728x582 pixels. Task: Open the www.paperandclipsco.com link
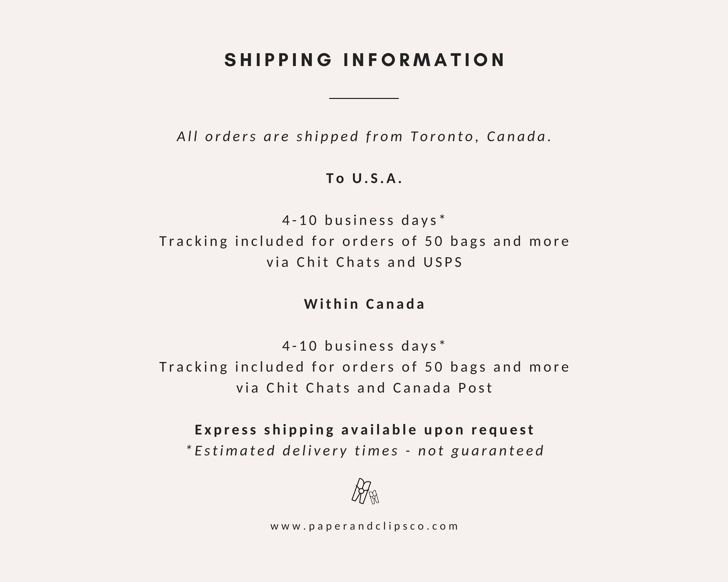364,526
